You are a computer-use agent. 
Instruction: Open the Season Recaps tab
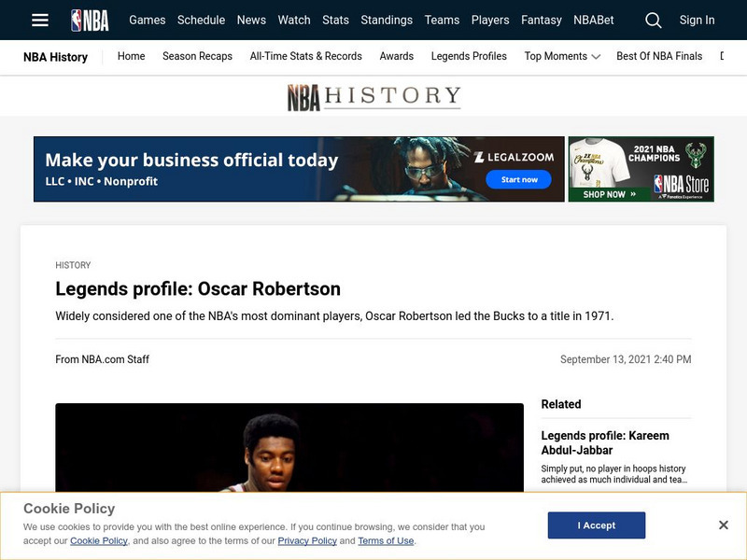197,56
